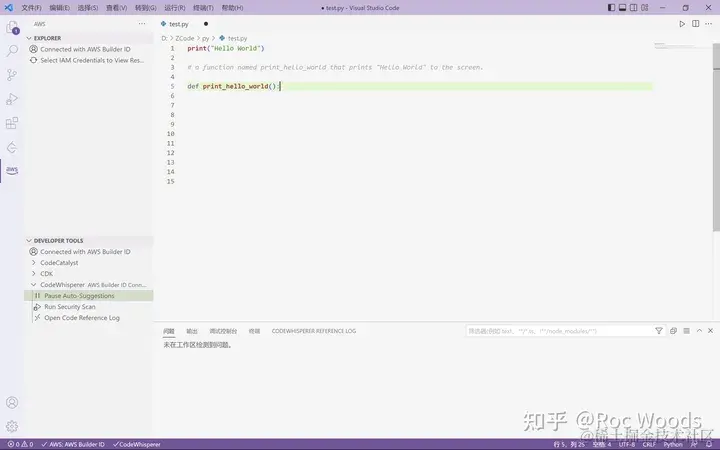Open editor more actions ellipsis
This screenshot has height=450, width=720.
(x=710, y=24)
